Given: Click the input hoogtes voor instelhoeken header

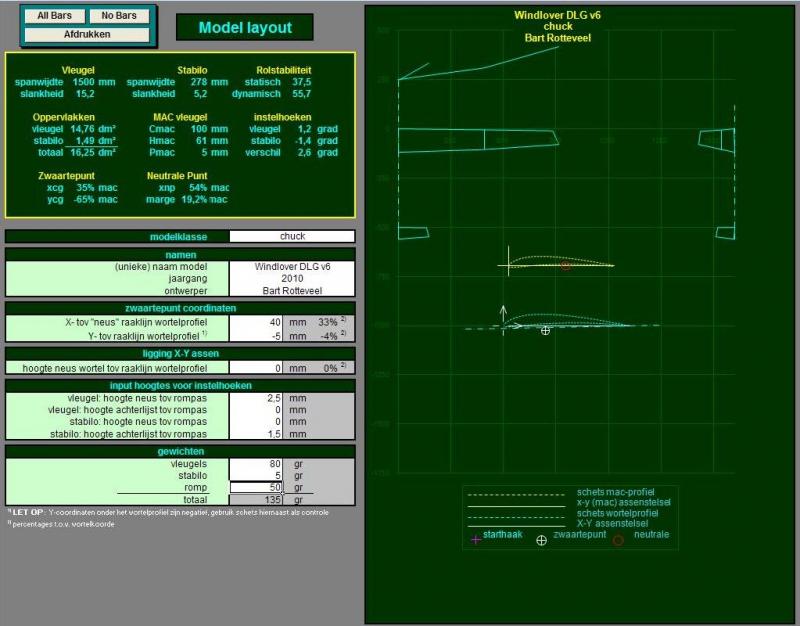Looking at the screenshot, I should pos(180,386).
